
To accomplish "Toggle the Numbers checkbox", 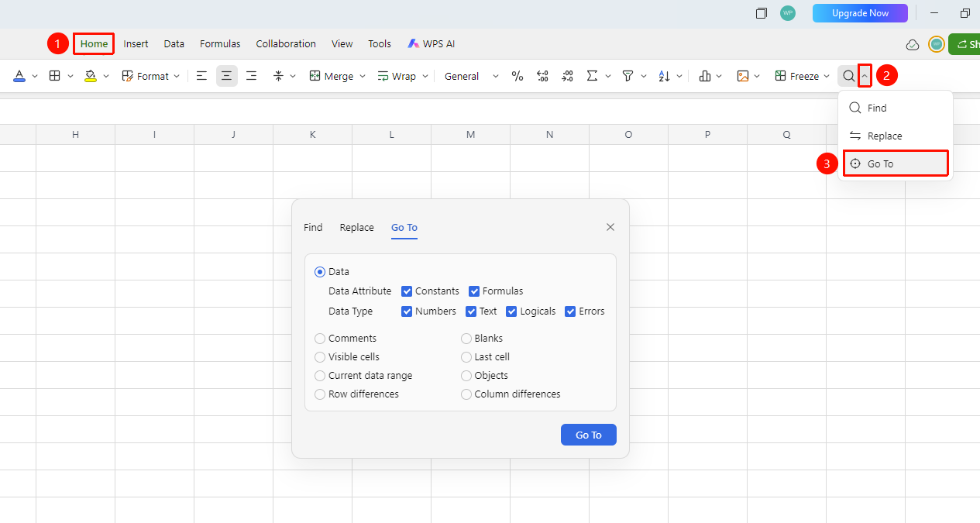I will (407, 311).
